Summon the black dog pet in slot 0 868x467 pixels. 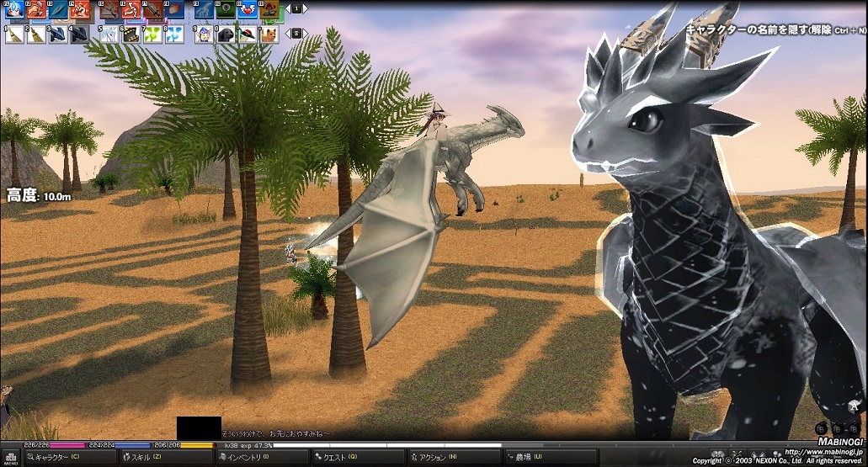[226, 34]
